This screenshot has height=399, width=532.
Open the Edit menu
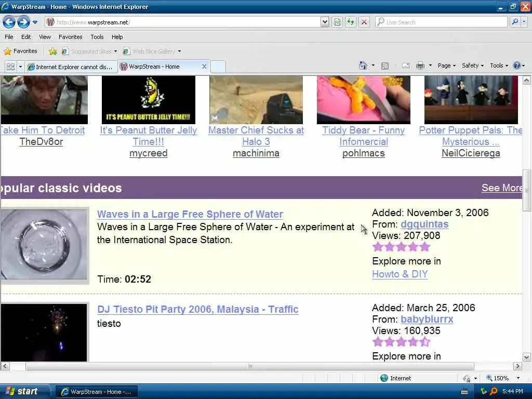(26, 37)
